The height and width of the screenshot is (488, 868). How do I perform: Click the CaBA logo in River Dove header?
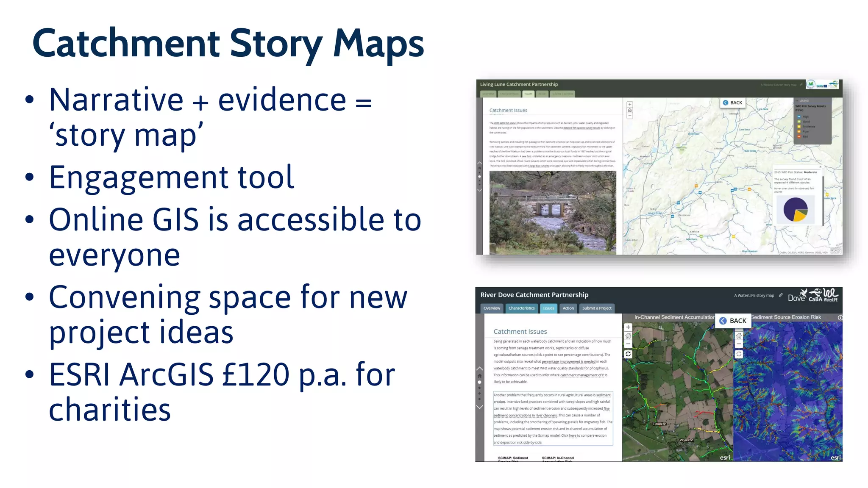click(x=815, y=296)
